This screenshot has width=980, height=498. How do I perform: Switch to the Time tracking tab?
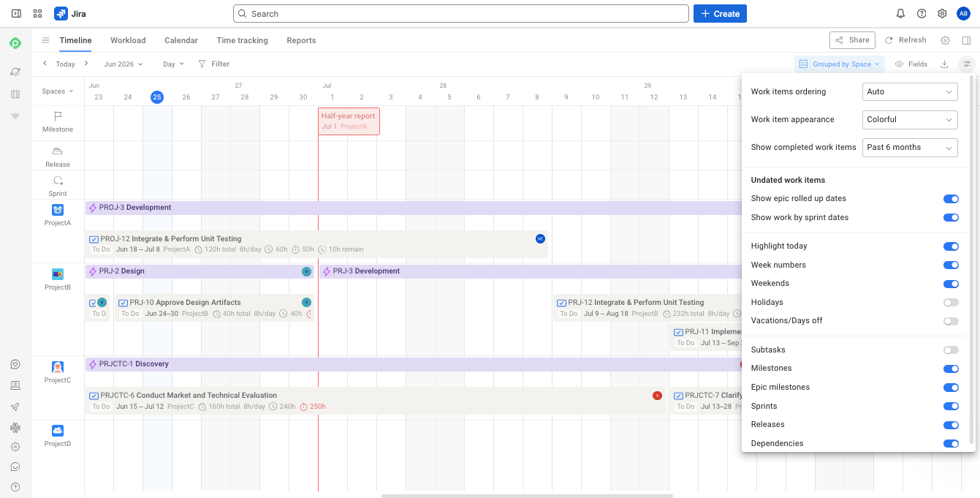[242, 40]
